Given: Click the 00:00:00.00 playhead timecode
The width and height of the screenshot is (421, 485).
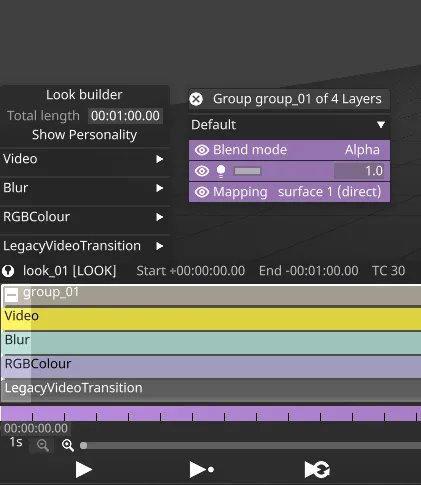Looking at the screenshot, I should coord(36,428).
